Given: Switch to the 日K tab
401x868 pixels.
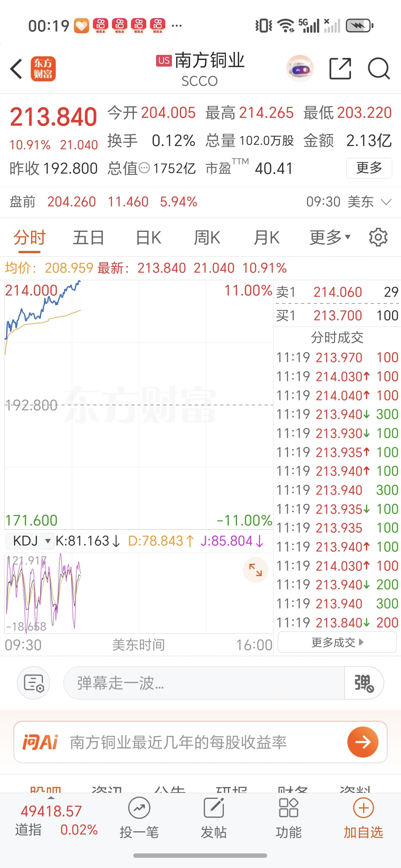Looking at the screenshot, I should click(148, 238).
